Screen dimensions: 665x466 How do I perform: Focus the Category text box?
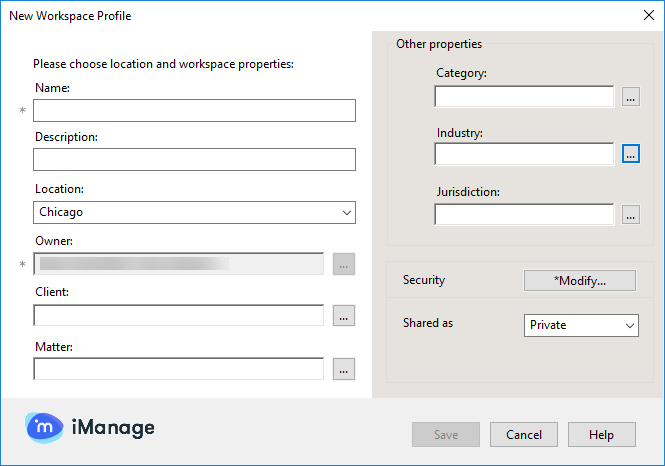524,97
